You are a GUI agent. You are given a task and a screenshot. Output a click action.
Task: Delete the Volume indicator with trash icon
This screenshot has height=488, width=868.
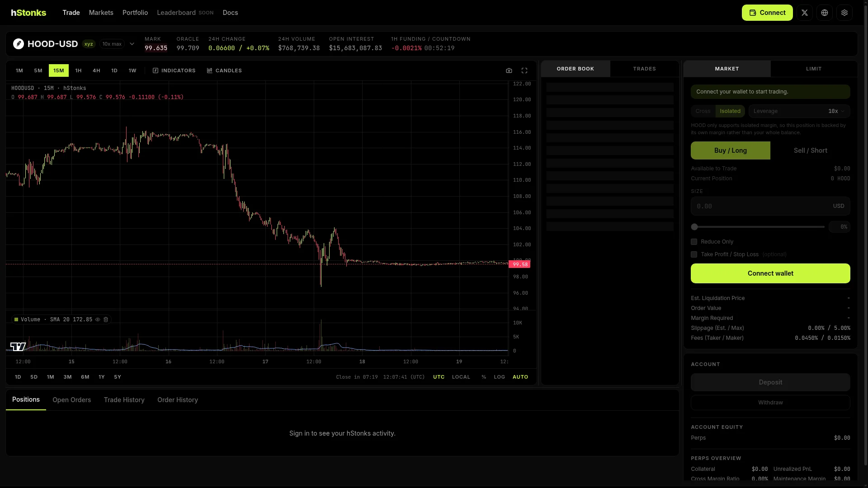coord(106,319)
